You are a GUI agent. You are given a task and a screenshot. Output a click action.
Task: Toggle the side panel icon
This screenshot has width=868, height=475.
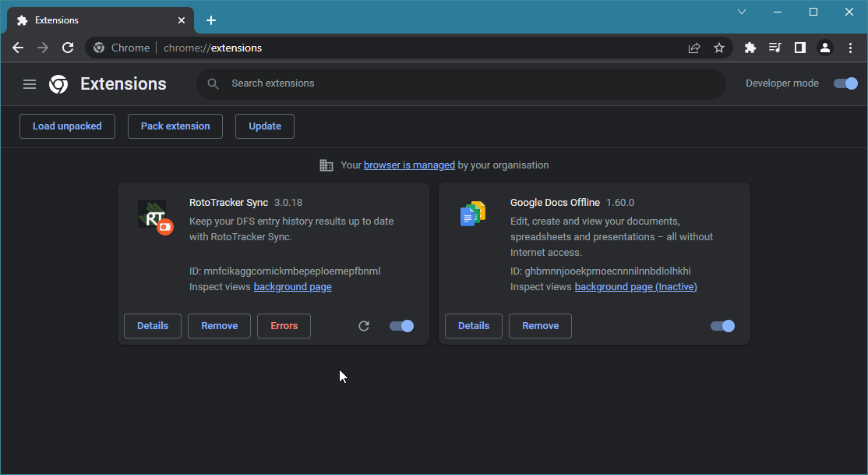pos(800,48)
